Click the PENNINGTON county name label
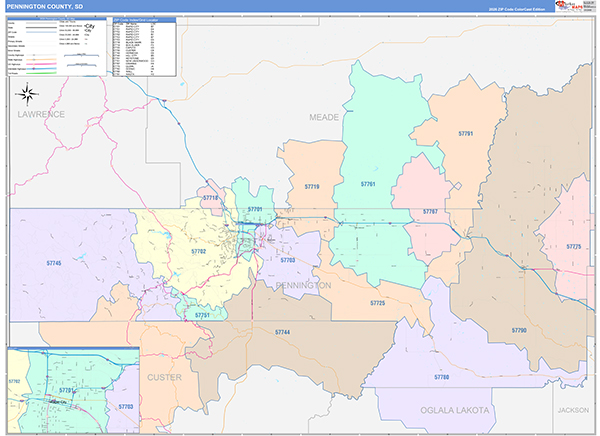Screen dimensions: 600x436 [303, 286]
